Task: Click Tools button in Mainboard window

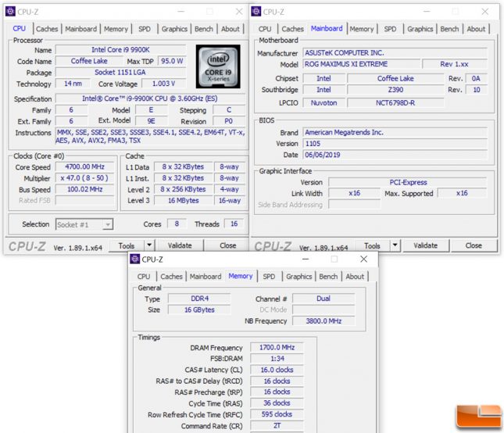Action: coord(372,245)
